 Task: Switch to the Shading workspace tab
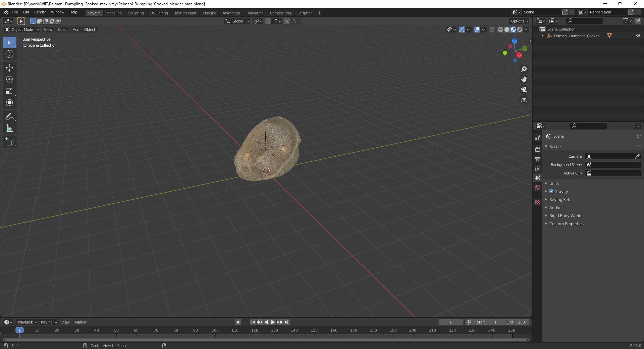pyautogui.click(x=209, y=13)
